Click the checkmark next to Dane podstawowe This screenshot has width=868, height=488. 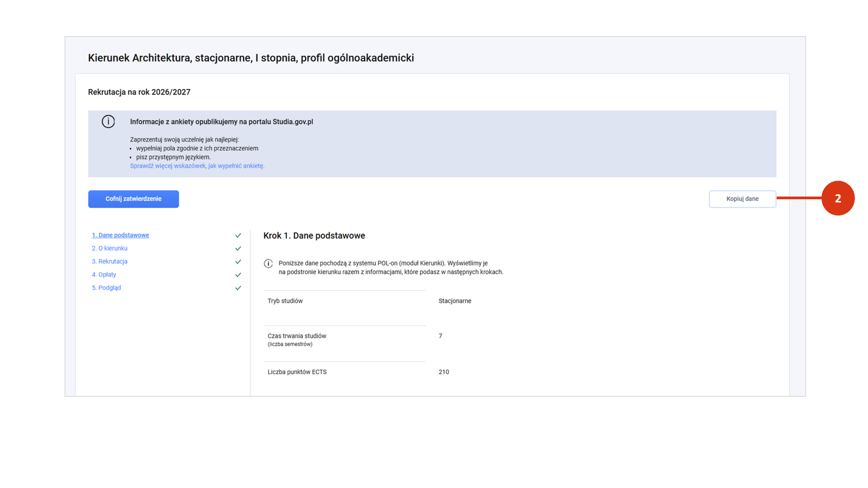(238, 235)
